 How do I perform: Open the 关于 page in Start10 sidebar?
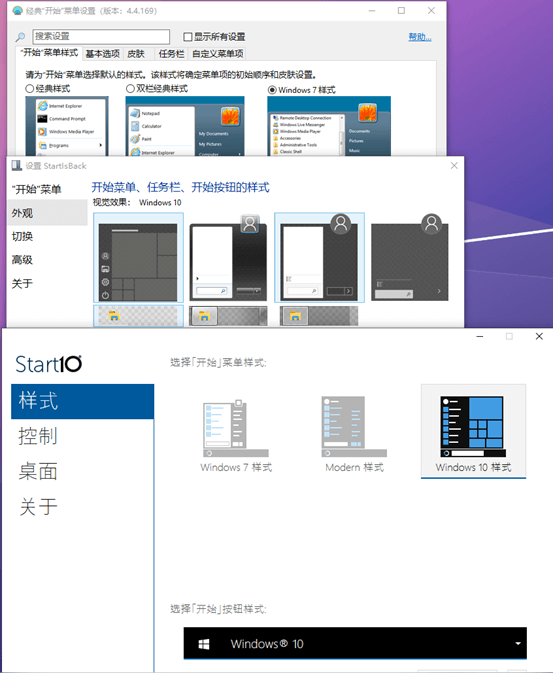pos(82,507)
